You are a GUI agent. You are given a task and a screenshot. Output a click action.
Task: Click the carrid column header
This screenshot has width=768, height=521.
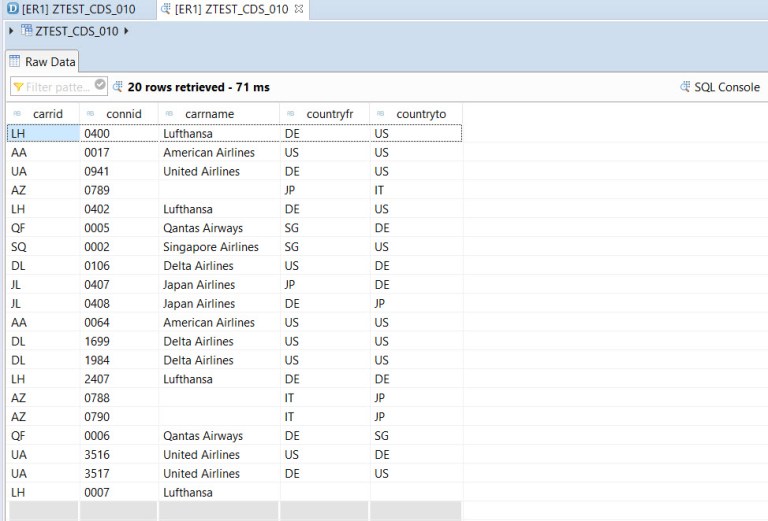pos(47,114)
